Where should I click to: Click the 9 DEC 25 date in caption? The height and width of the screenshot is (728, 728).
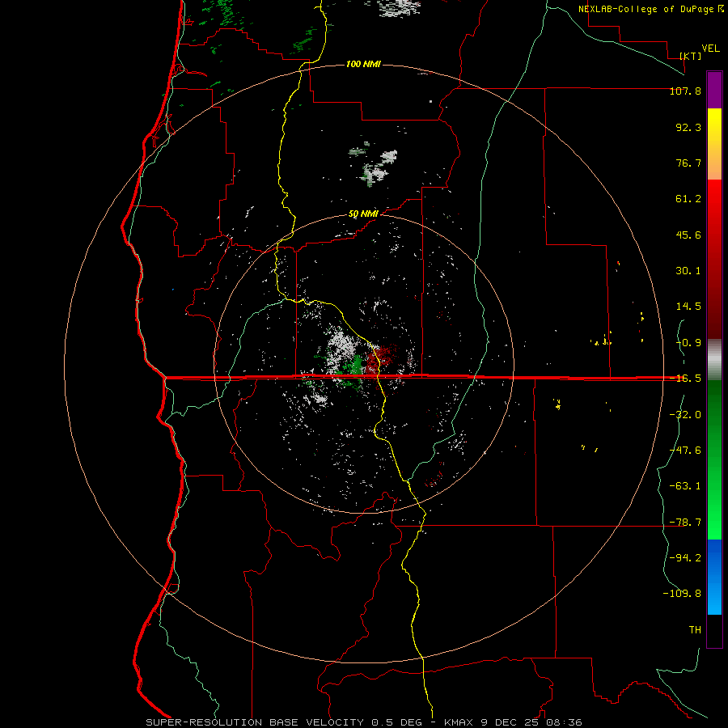(x=510, y=722)
